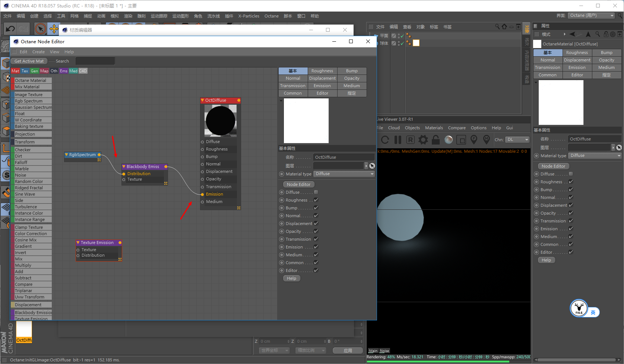Click the apply button at bottom
This screenshot has height=364, width=624.
coord(348,350)
